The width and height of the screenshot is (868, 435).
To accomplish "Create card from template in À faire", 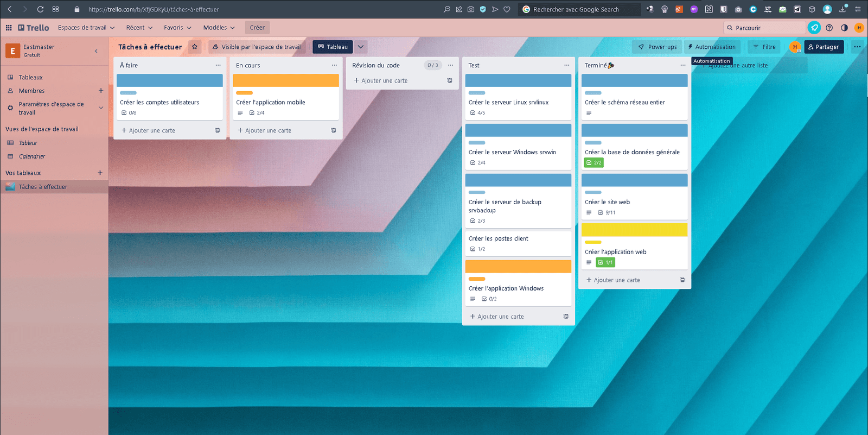I will click(x=217, y=130).
